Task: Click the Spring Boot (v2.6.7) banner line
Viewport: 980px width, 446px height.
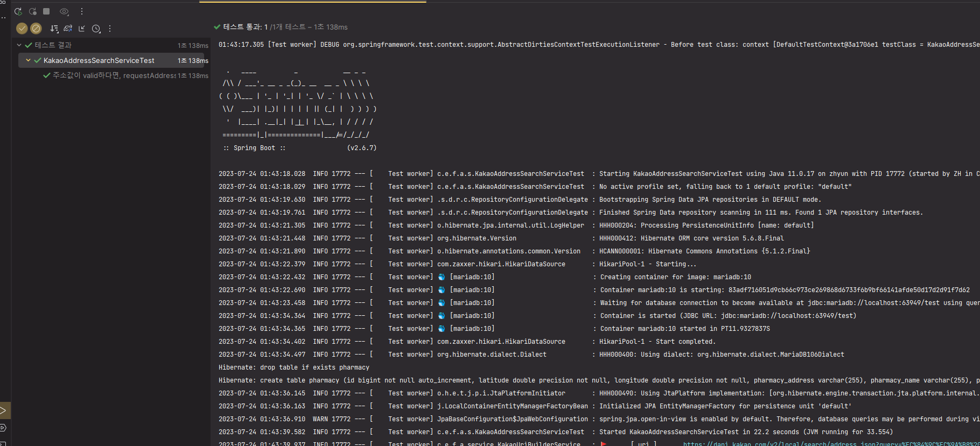Action: click(300, 148)
